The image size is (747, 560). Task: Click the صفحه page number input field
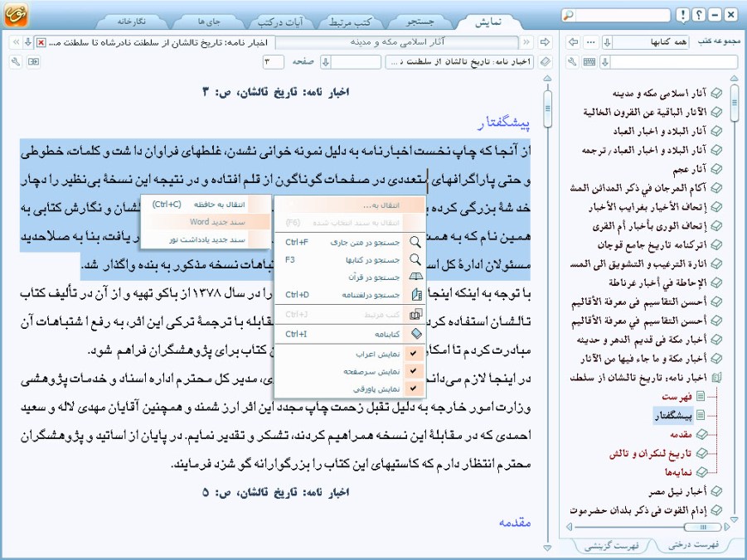click(273, 62)
